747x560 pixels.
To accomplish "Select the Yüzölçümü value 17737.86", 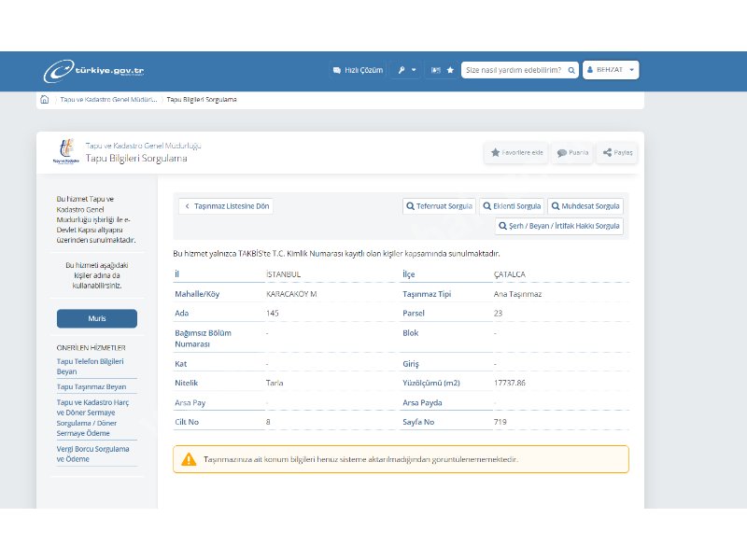I will point(509,383).
